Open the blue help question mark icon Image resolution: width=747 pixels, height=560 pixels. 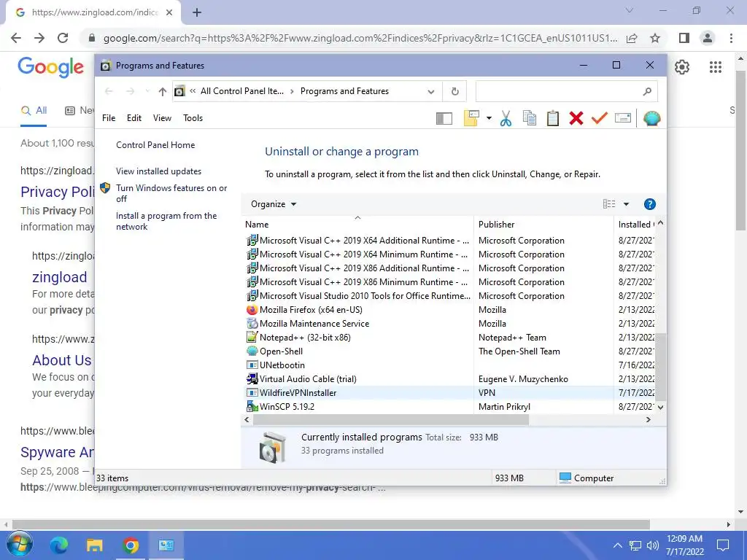(649, 204)
